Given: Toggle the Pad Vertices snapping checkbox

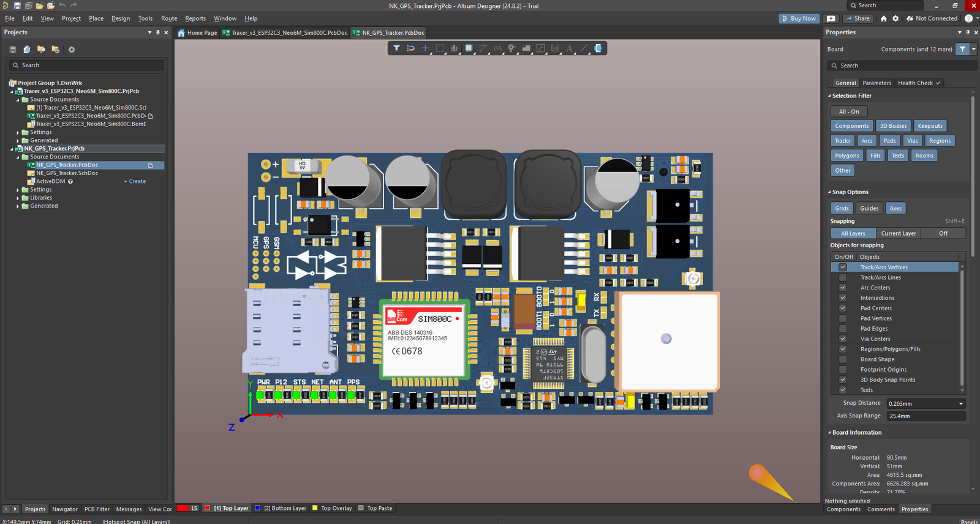Looking at the screenshot, I should (843, 318).
